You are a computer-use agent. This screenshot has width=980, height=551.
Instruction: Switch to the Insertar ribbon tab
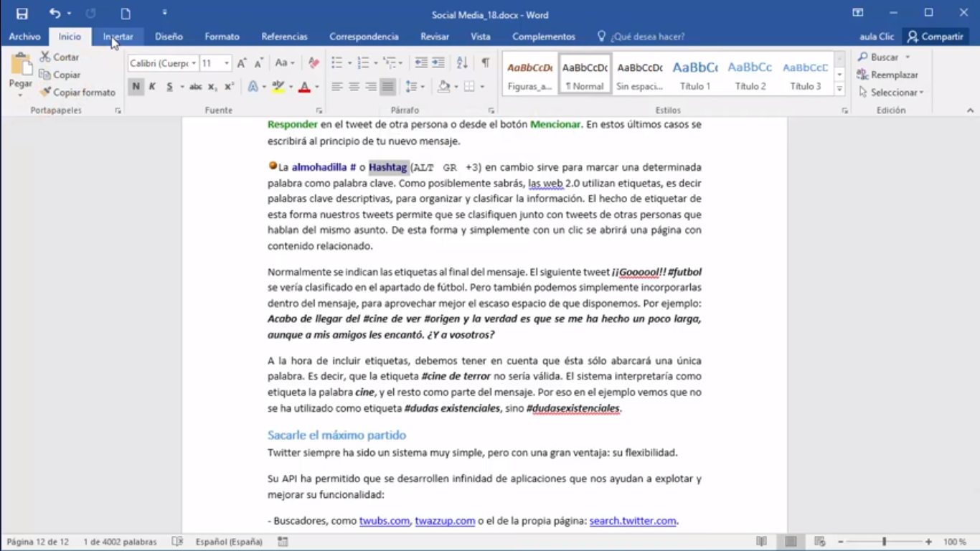[118, 37]
